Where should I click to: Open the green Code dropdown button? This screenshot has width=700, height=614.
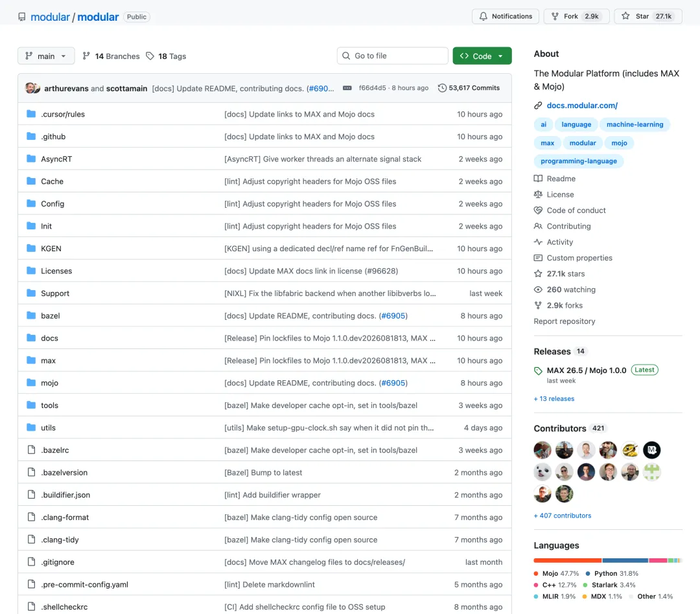click(x=482, y=56)
